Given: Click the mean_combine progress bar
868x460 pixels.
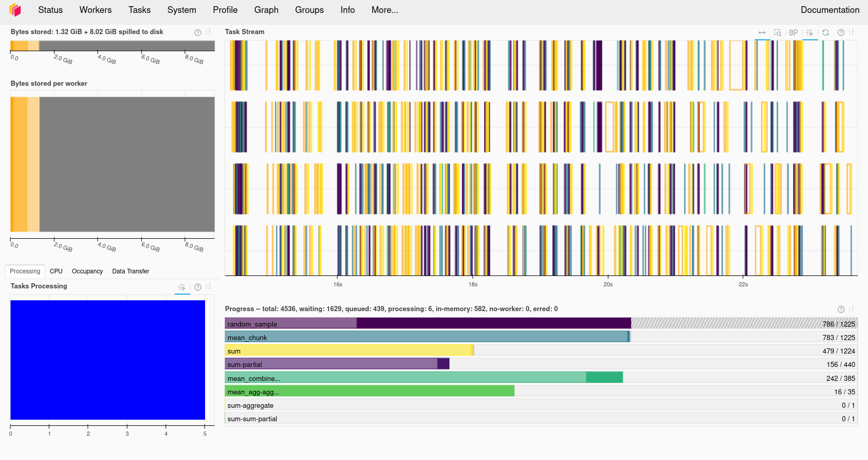Looking at the screenshot, I should 424,378.
